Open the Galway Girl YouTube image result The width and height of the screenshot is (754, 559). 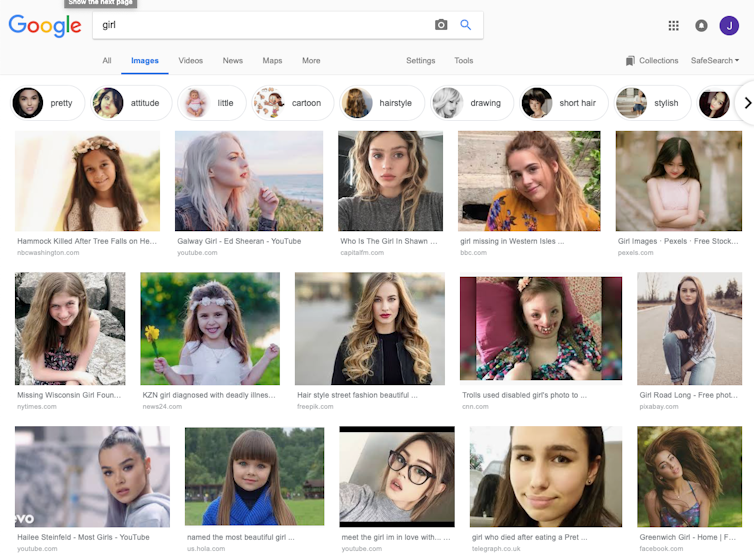click(x=248, y=181)
